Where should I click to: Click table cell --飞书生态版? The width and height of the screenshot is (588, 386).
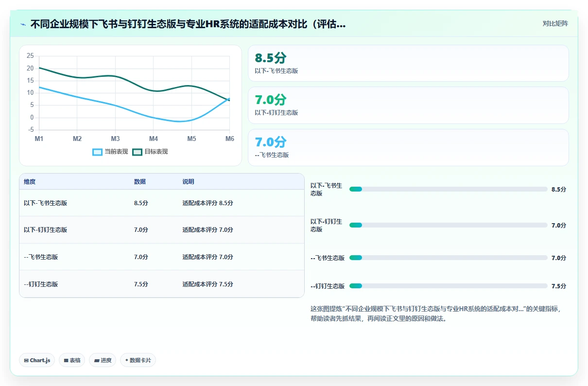41,257
